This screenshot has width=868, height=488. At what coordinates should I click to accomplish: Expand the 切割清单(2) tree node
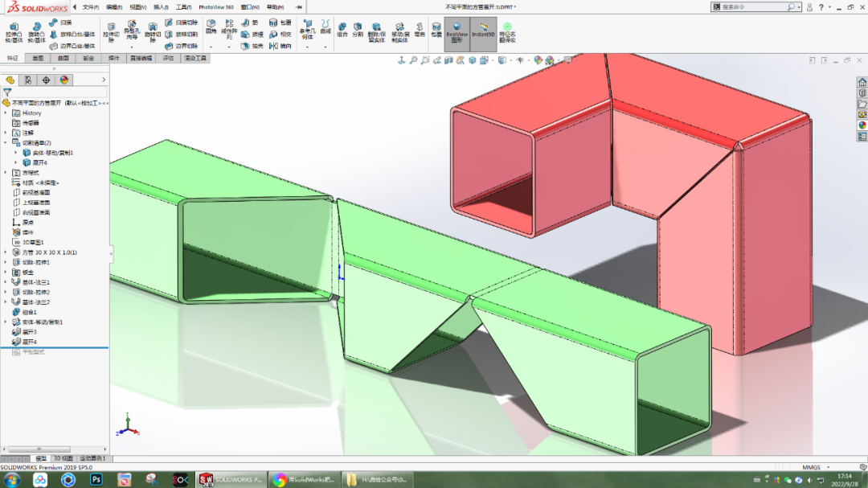click(x=6, y=141)
